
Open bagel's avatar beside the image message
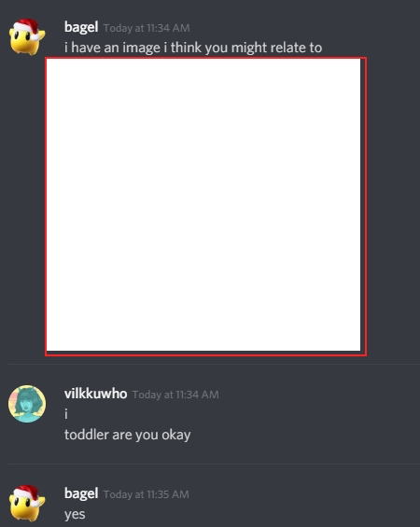27,37
